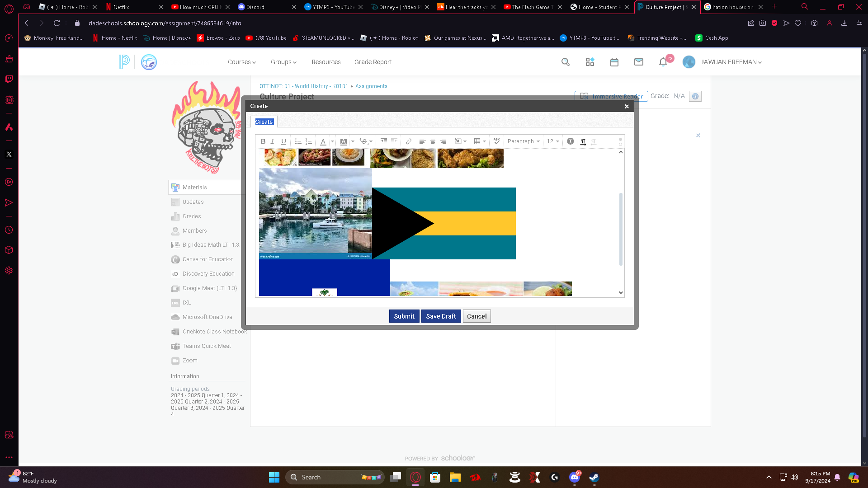This screenshot has width=868, height=488.
Task: Toggle italic formatting in the editor
Action: point(273,141)
